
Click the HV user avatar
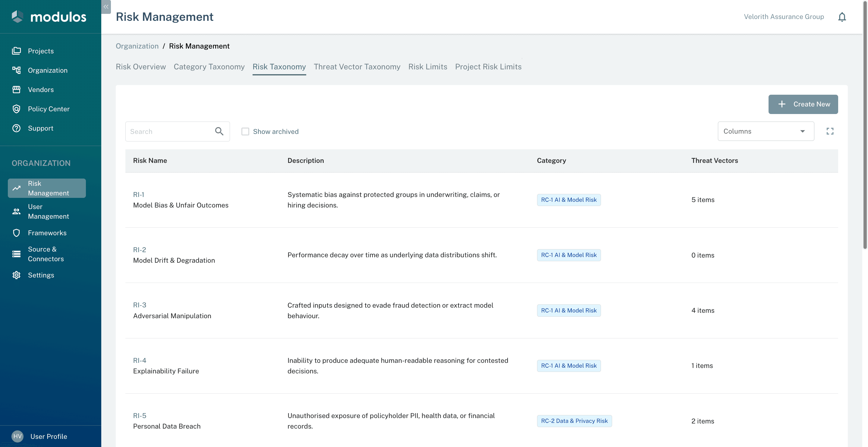(17, 436)
